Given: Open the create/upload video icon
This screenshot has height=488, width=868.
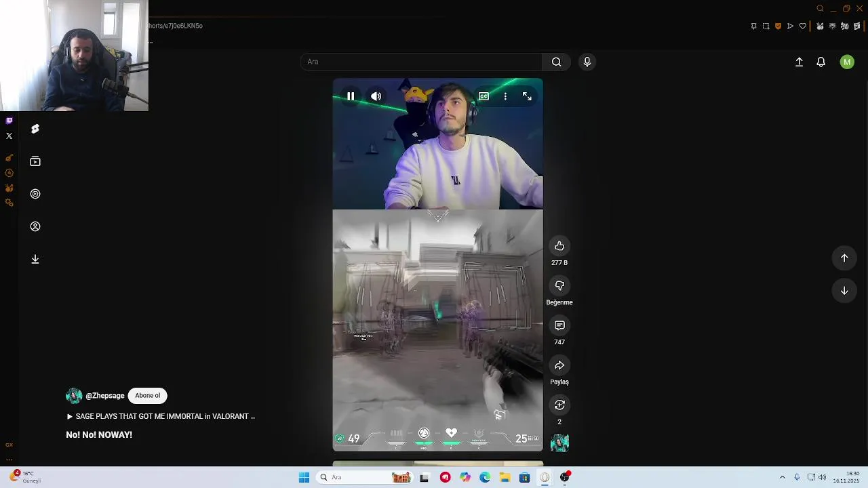Looking at the screenshot, I should (799, 62).
